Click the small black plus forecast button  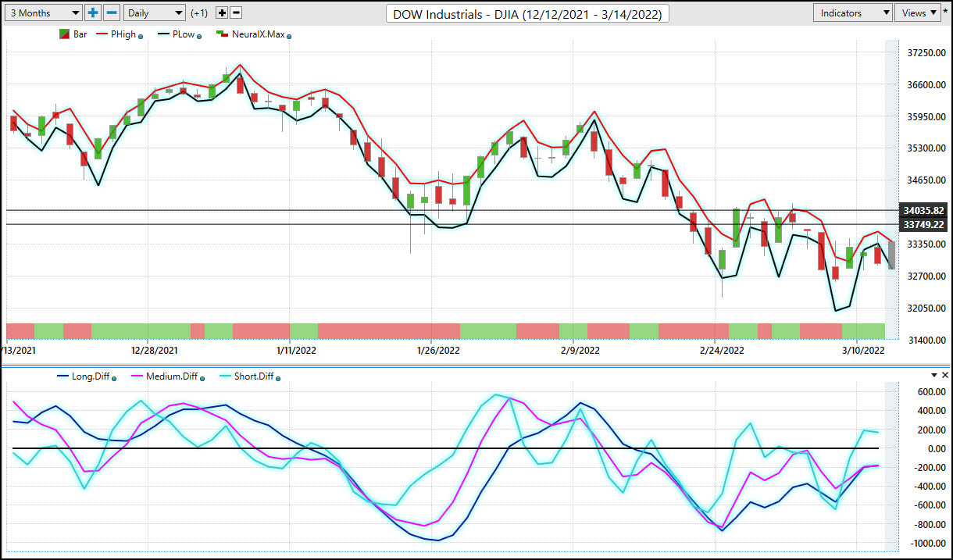[x=222, y=12]
